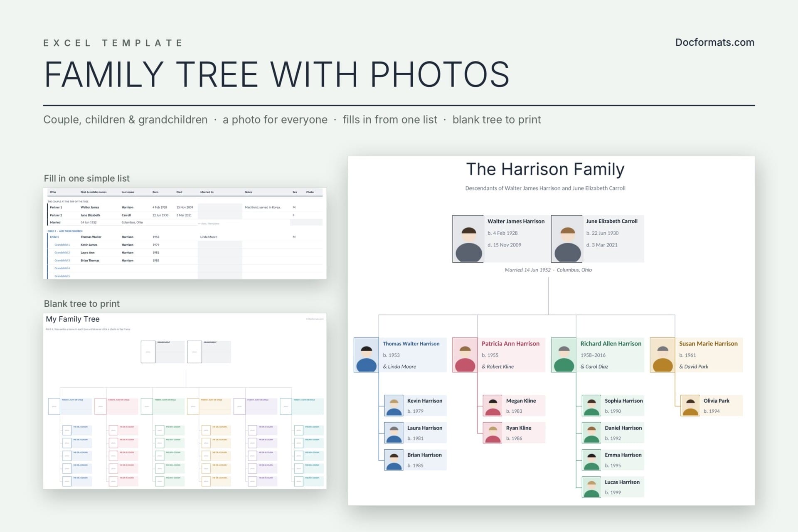Click Lucas Harrison's avatar photo
The image size is (798, 532).
pos(591,487)
